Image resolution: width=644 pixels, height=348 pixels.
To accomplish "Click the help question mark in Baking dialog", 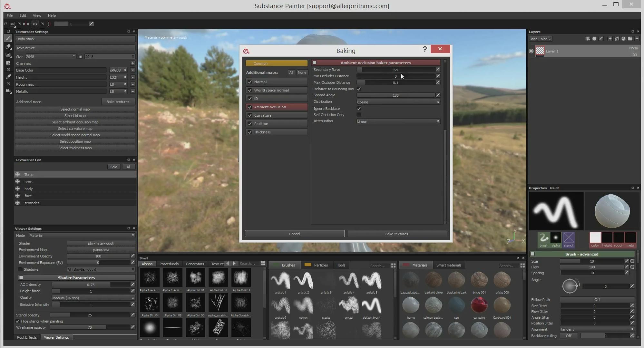I will point(424,49).
